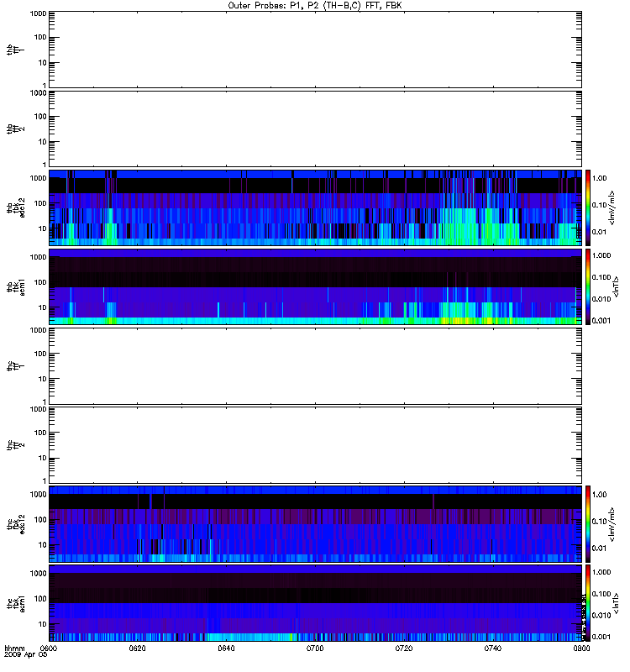Click '<|mV/m|>' unit label beside thc edc12 color bar

612,524
